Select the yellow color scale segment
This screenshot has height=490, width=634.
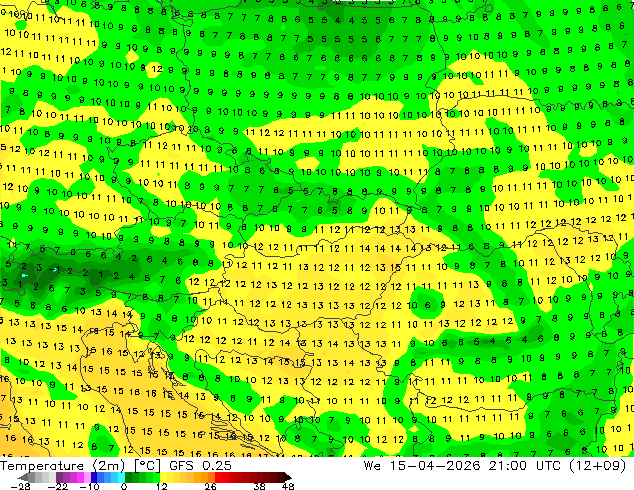click(x=163, y=477)
